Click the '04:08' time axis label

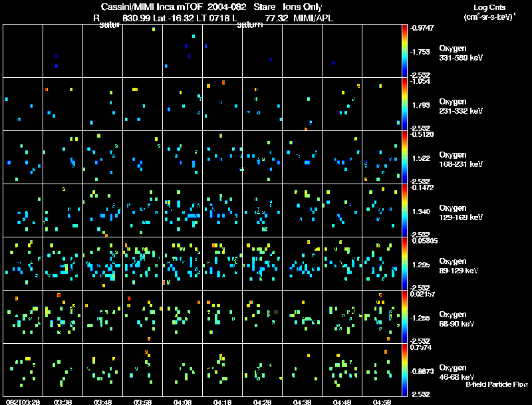[182, 402]
